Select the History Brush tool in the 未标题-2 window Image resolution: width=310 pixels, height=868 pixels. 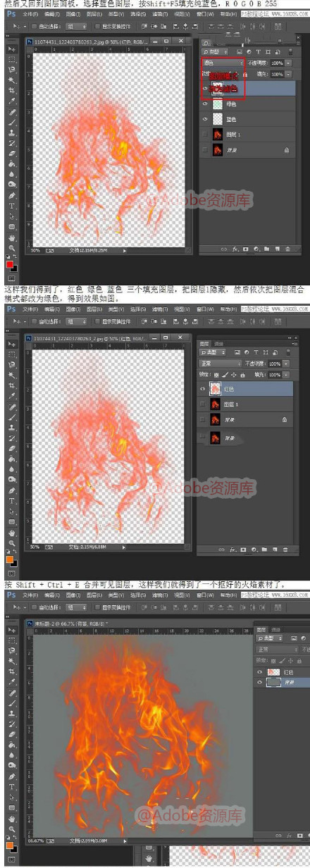[12, 724]
